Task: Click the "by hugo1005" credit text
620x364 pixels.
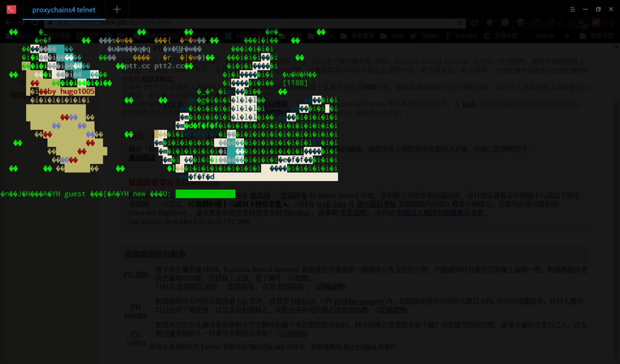Action: pos(71,91)
